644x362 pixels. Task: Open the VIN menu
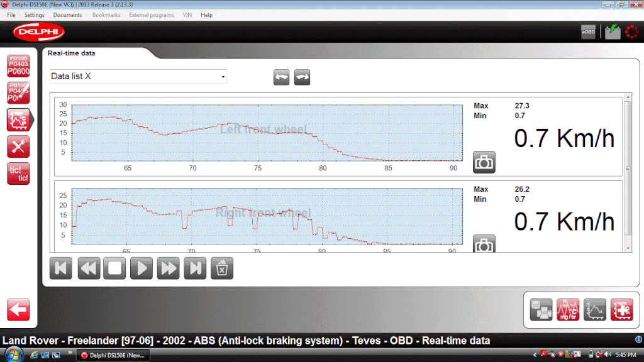point(187,15)
